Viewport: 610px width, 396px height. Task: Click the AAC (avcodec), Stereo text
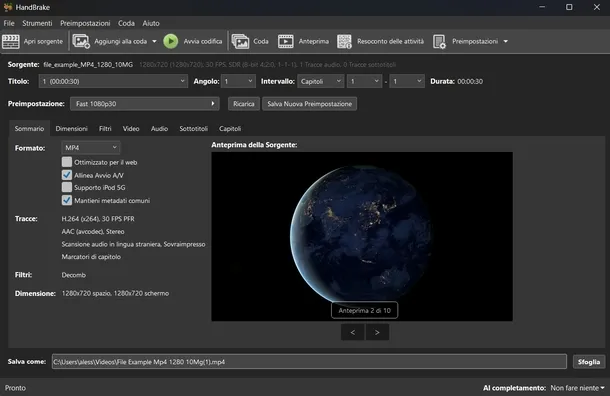pos(93,231)
